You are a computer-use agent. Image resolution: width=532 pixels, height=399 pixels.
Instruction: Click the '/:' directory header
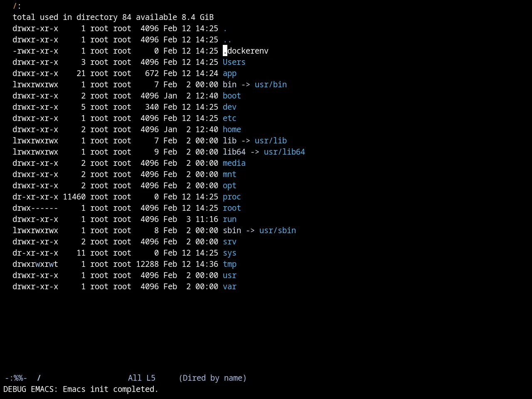point(17,6)
